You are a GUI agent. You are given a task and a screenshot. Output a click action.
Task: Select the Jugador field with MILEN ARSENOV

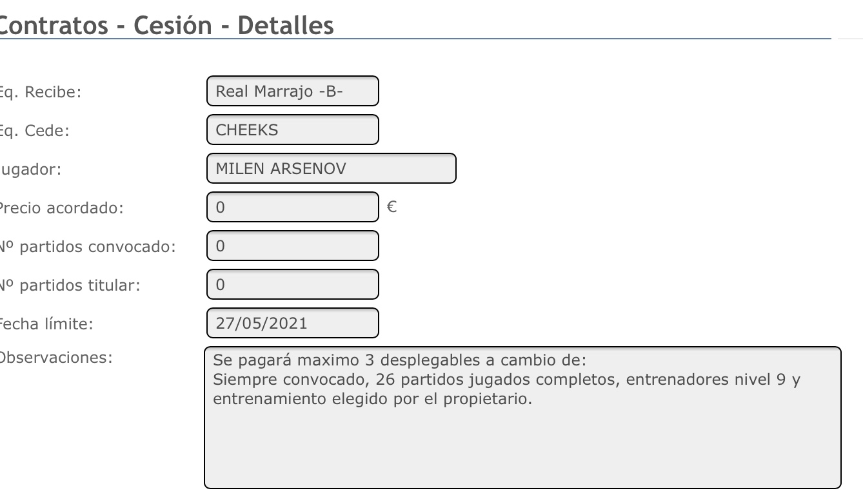click(x=331, y=168)
